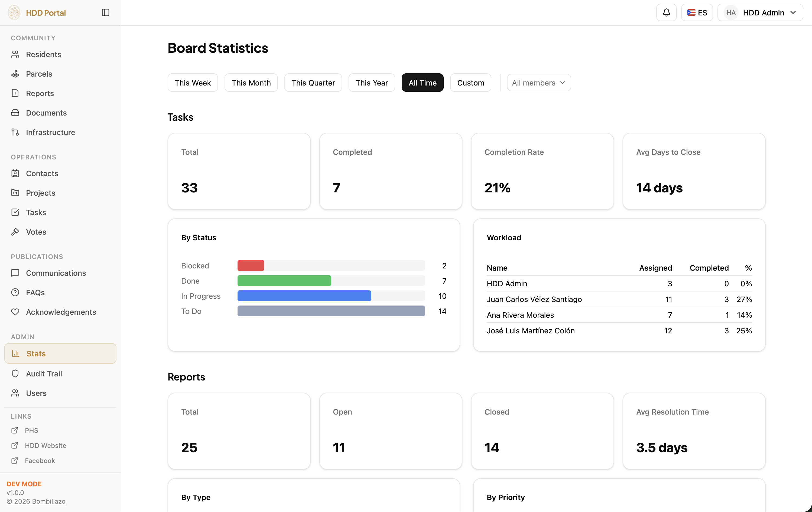Click the green Done status bar
This screenshot has width=812, height=512.
(x=284, y=281)
